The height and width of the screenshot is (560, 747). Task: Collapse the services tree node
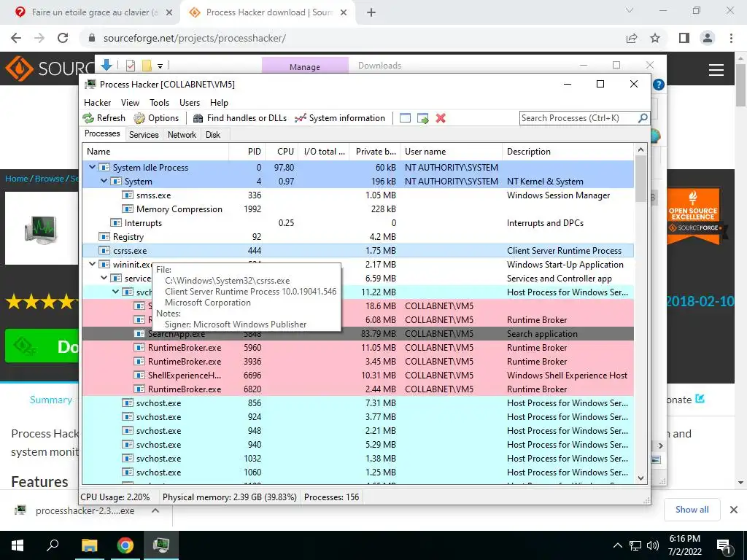(104, 278)
